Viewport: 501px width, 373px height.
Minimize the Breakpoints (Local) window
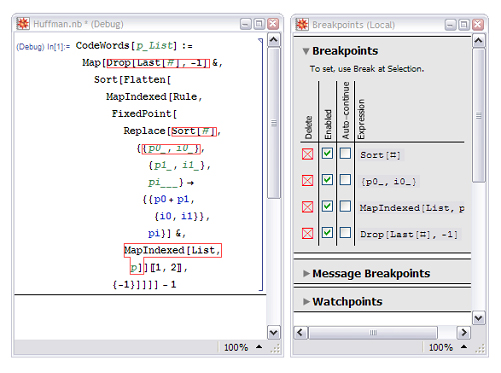tap(450, 25)
